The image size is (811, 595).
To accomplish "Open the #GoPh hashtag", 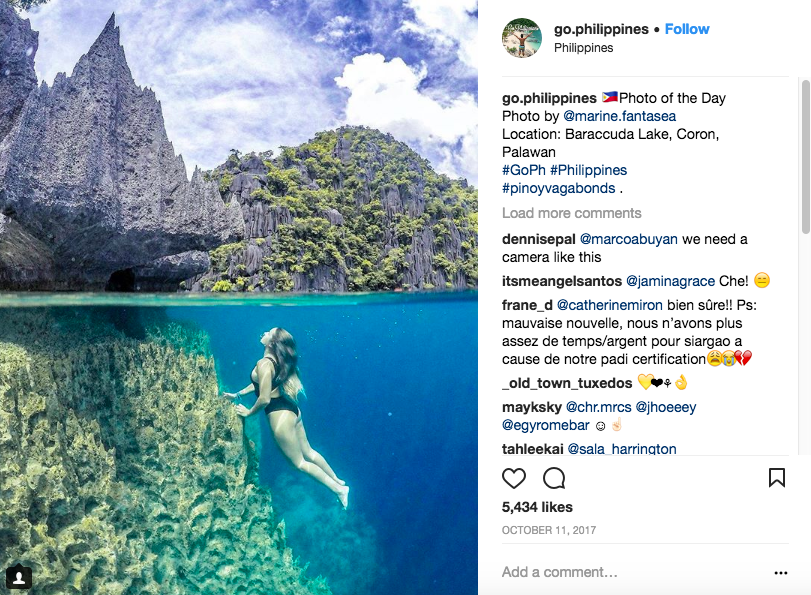I will (522, 170).
